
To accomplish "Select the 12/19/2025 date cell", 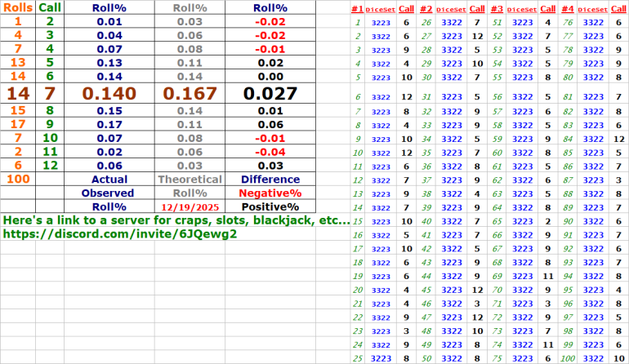I will [190, 207].
